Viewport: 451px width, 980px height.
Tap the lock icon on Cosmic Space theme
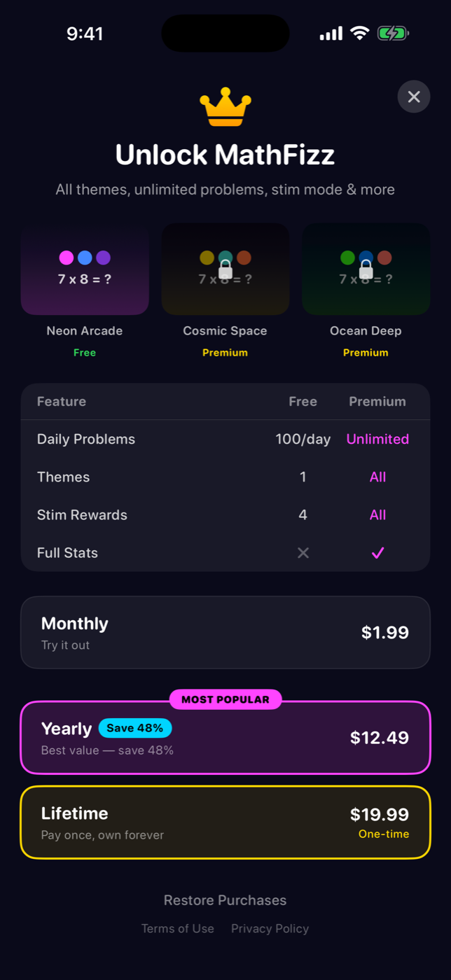coord(225,269)
